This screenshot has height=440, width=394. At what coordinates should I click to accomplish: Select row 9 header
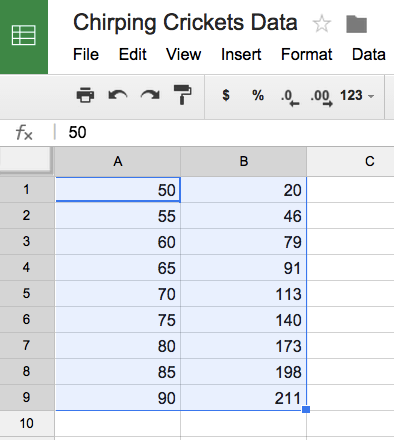[x=27, y=398]
